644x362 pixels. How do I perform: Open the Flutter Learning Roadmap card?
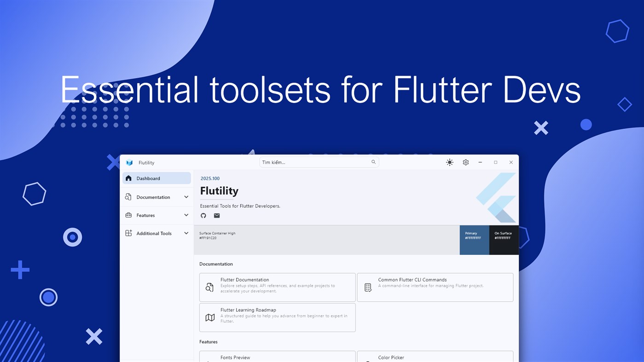click(x=278, y=317)
